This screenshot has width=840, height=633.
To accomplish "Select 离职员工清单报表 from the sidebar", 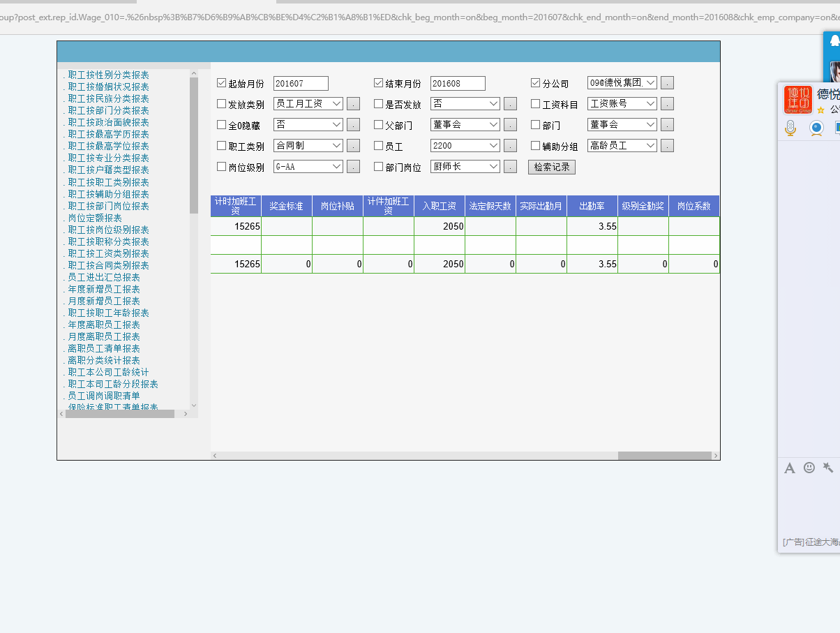I will pos(104,348).
